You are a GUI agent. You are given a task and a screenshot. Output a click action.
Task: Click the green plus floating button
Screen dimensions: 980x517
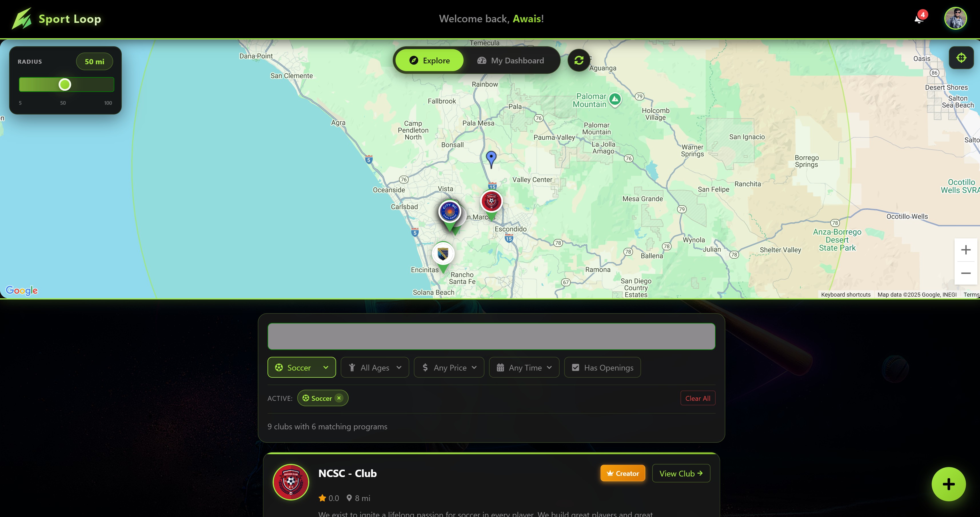coord(949,484)
